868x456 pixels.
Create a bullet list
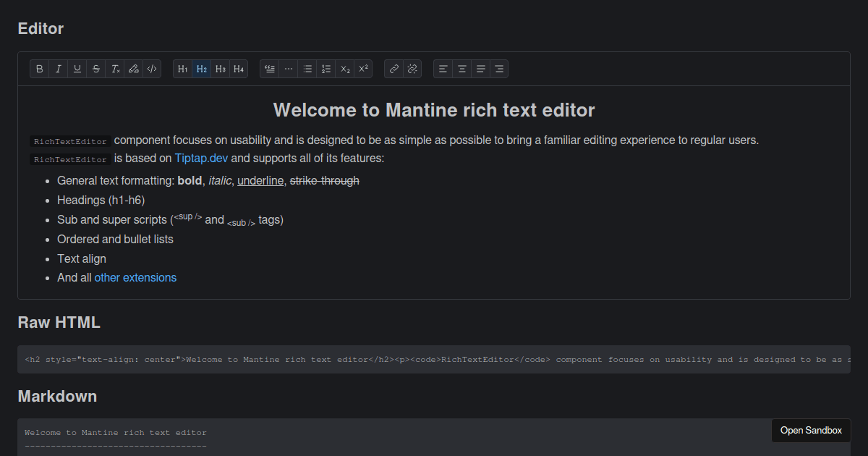click(x=307, y=69)
